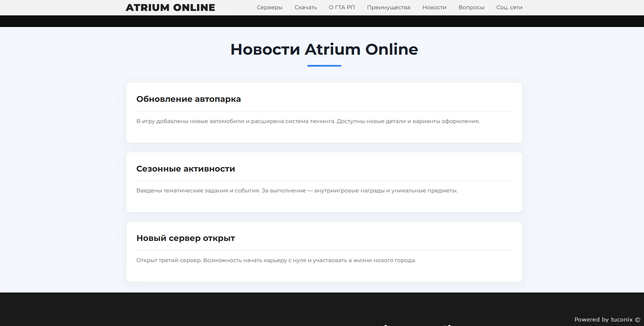644x326 pixels.
Task: Click the Новости Atrium Online page title
Action: click(324, 49)
